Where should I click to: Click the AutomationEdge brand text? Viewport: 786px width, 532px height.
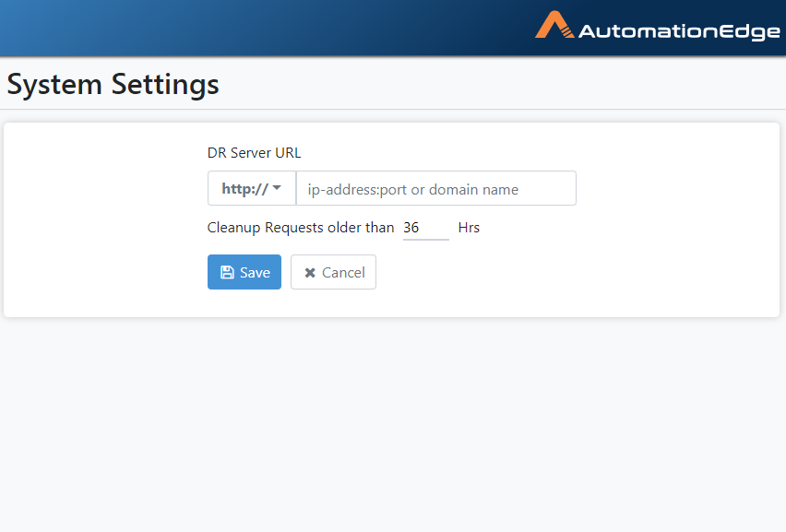coord(679,31)
